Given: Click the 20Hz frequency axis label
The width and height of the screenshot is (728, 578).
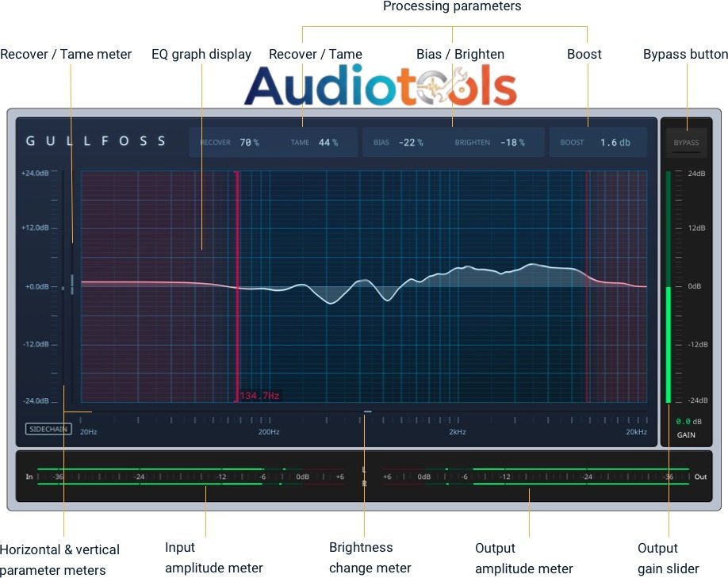Looking at the screenshot, I should coord(88,432).
